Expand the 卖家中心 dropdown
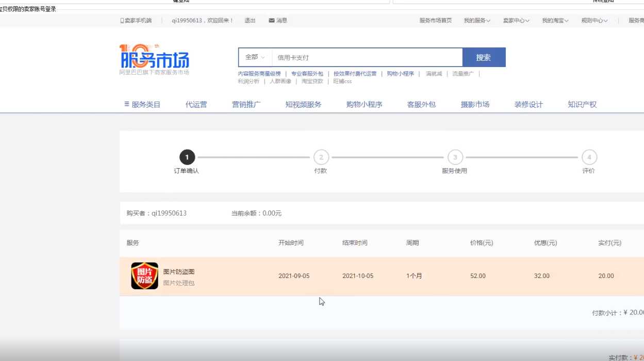This screenshot has width=644, height=361. (x=516, y=21)
